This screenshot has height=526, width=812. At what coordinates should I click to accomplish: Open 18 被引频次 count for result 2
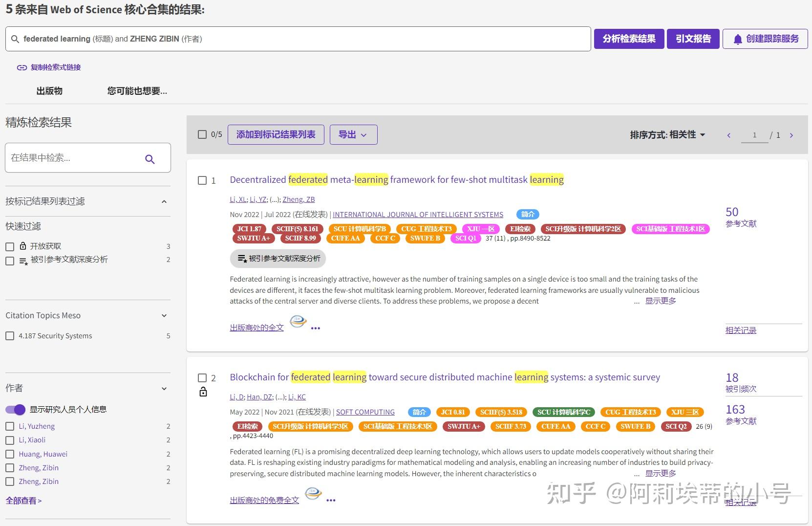click(x=741, y=383)
